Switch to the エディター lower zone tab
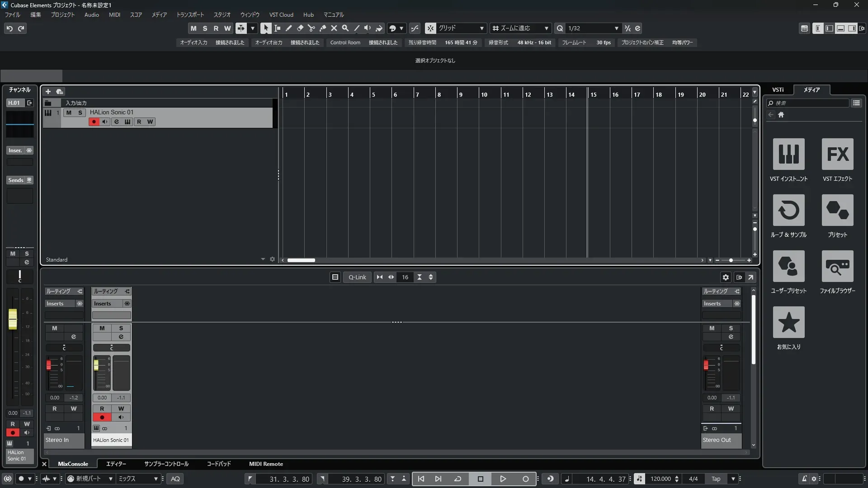Viewport: 868px width, 488px height. [x=116, y=464]
